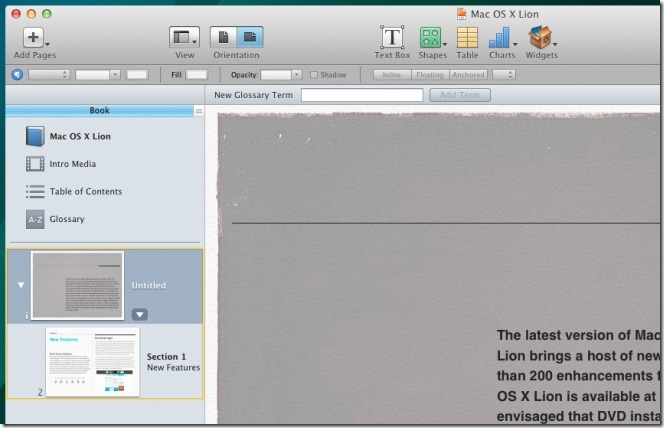Click the Table of Contents list icon
Image resolution: width=664 pixels, height=428 pixels.
pos(35,191)
